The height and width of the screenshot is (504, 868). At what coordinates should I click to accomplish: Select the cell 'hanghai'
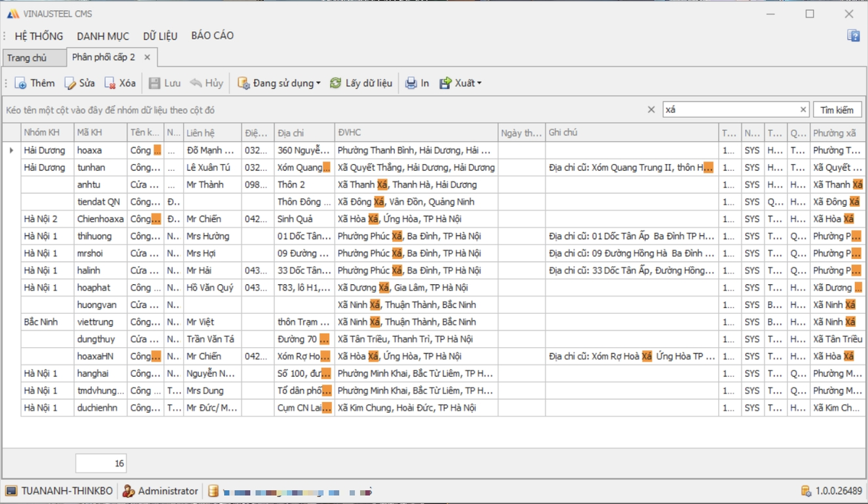click(101, 374)
